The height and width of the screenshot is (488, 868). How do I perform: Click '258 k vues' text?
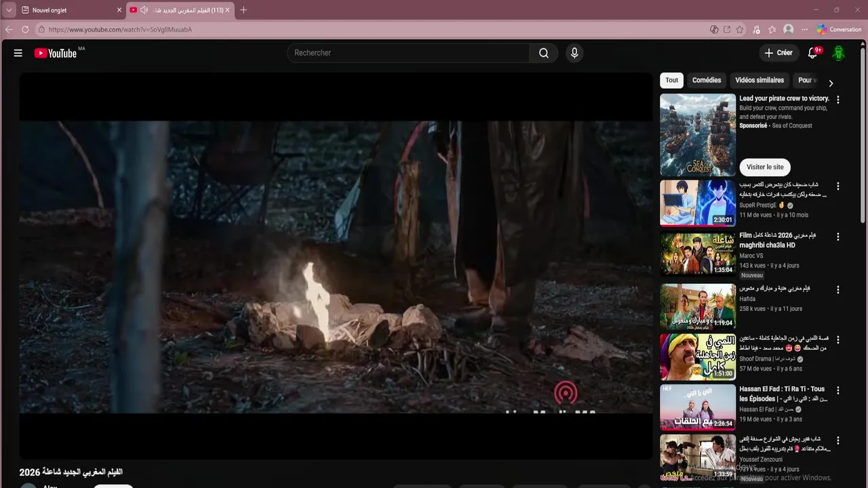coord(753,308)
